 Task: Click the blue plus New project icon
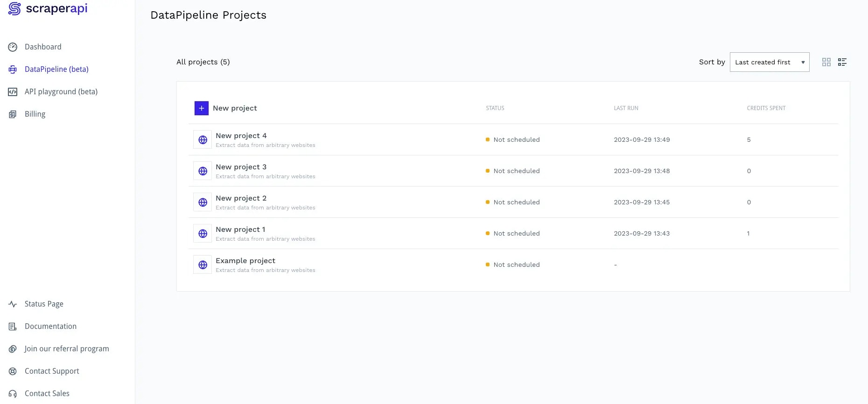[x=202, y=108]
